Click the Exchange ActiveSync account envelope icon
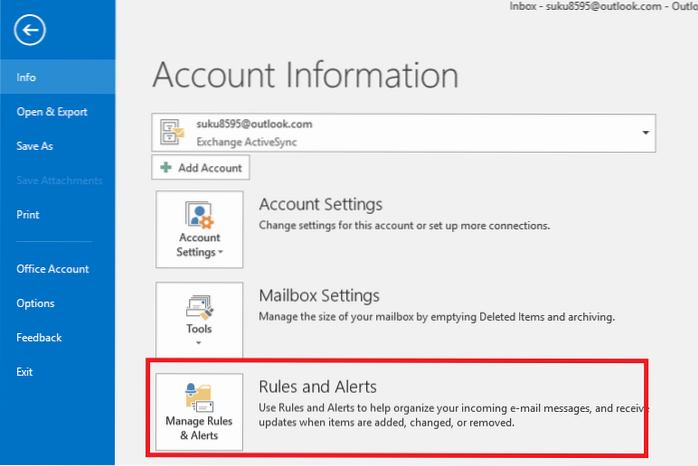This screenshot has height=466, width=698. point(172,132)
